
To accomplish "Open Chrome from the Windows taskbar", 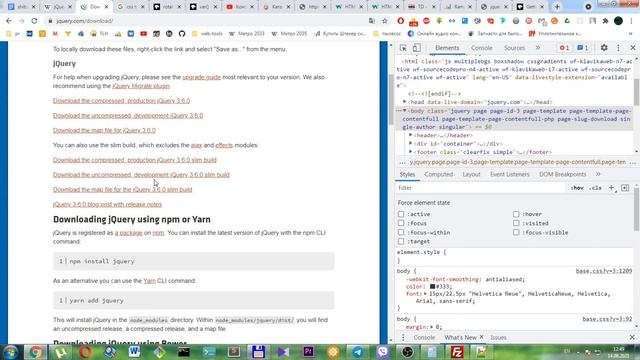I will coord(36,352).
